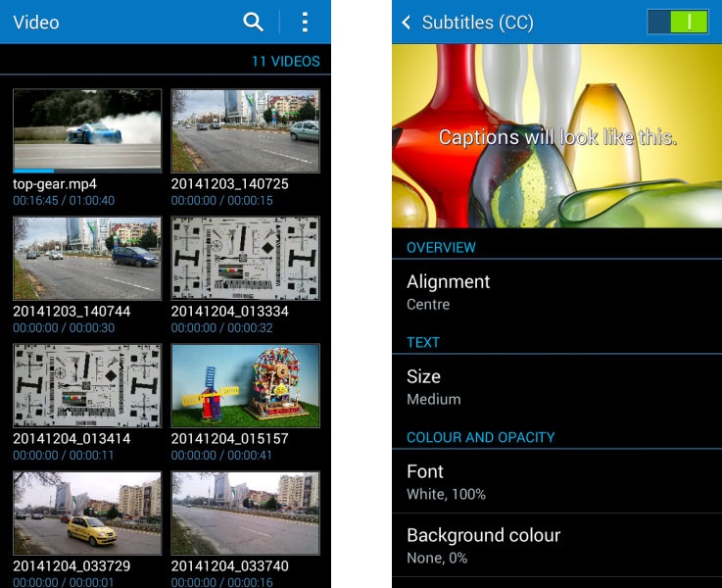Click the duration 00:00:00 / 00:00:30
The height and width of the screenshot is (588, 722).
pyautogui.click(x=64, y=328)
